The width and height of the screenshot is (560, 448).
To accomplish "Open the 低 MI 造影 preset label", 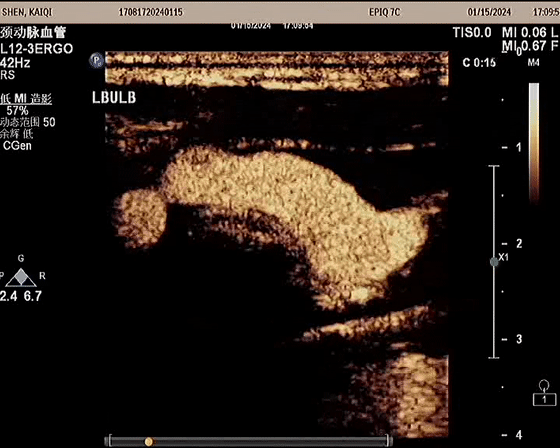I will 26,99.
